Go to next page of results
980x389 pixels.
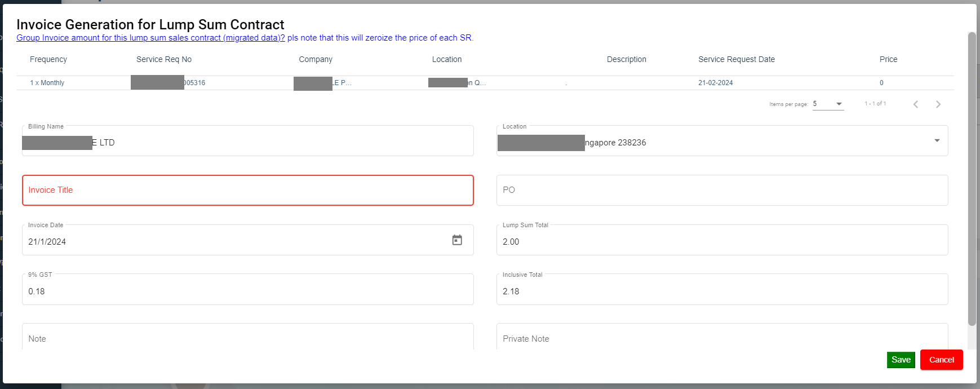[x=938, y=104]
